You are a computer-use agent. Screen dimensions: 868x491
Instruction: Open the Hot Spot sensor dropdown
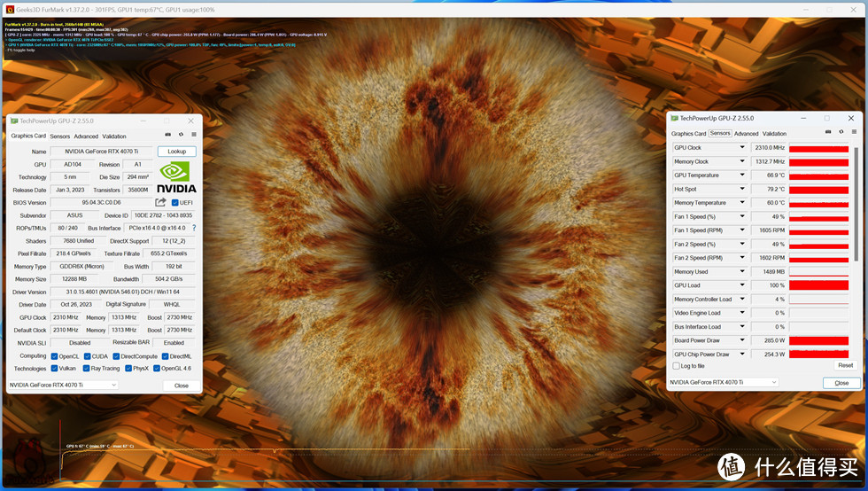click(742, 189)
